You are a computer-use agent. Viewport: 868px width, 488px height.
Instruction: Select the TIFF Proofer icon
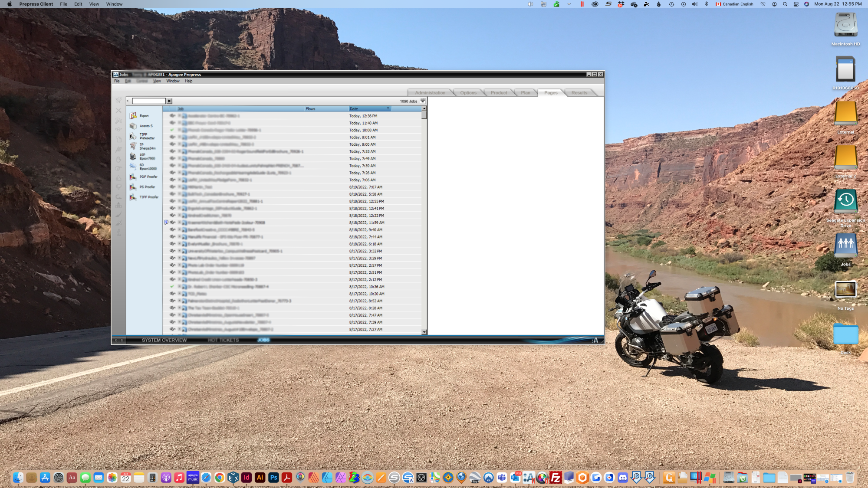133,197
